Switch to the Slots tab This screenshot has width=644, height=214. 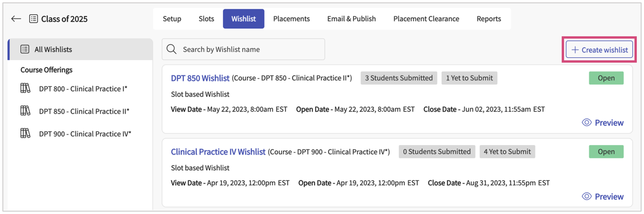(x=206, y=19)
